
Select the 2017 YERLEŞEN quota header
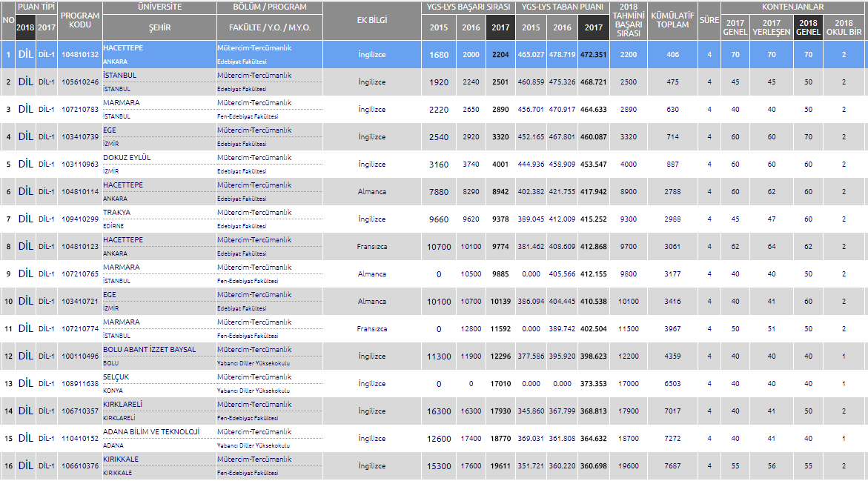(771, 27)
